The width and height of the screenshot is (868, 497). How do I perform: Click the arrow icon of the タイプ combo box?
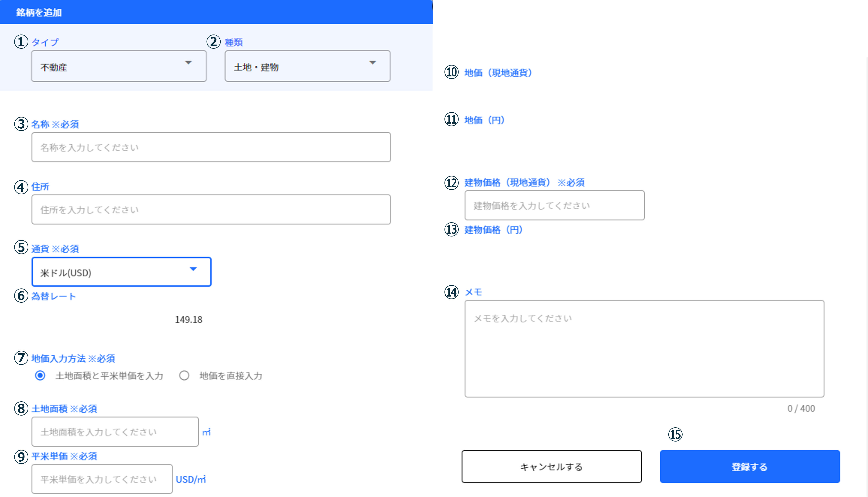(188, 63)
